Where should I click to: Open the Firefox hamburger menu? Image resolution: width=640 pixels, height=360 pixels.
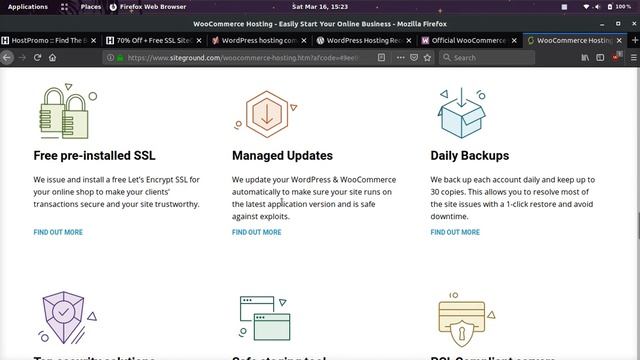pyautogui.click(x=633, y=58)
